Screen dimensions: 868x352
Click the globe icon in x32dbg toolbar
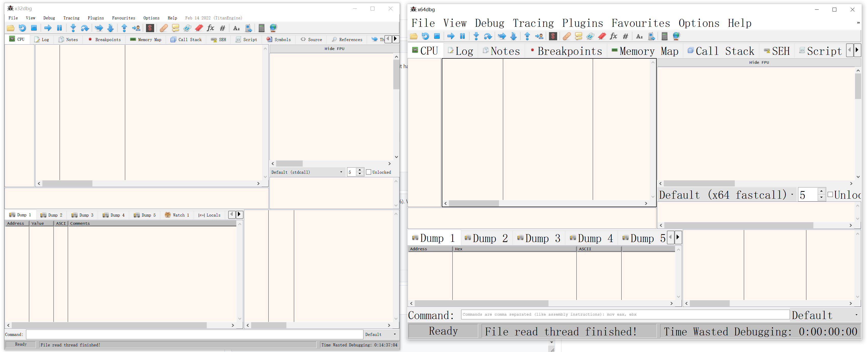273,28
